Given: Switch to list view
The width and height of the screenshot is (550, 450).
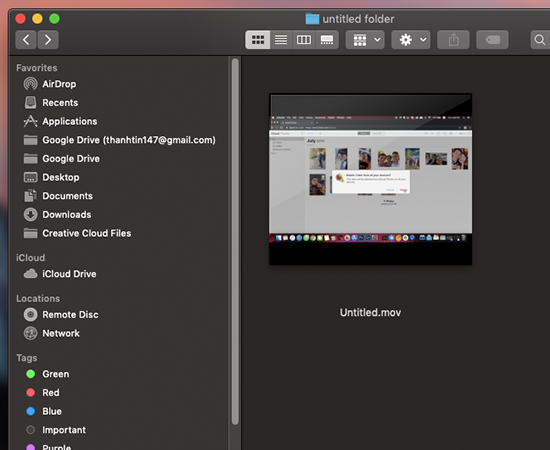Looking at the screenshot, I should 281,40.
